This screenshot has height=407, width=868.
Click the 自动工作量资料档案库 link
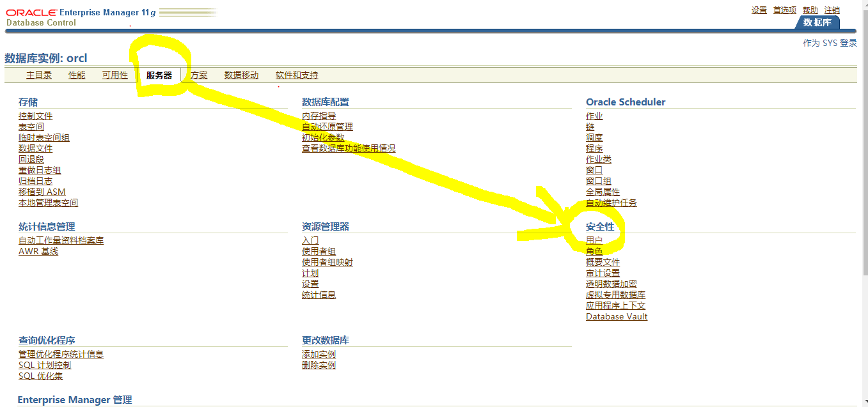pos(61,240)
